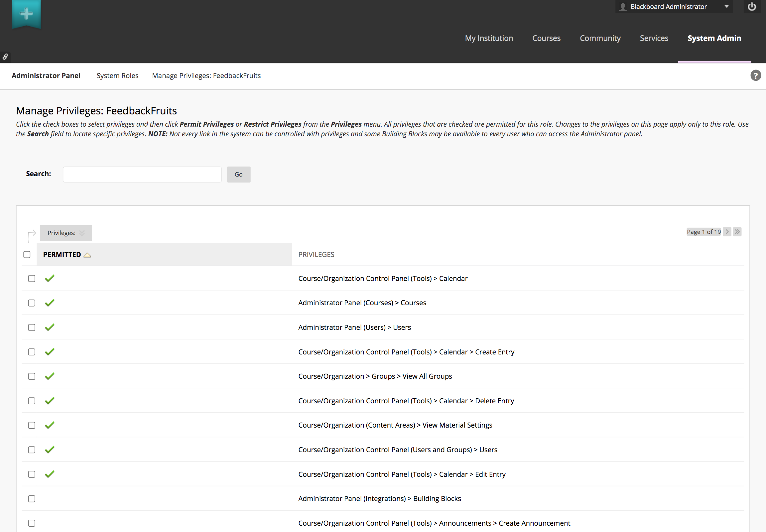This screenshot has width=766, height=532.
Task: Click the logout power icon
Action: point(752,7)
